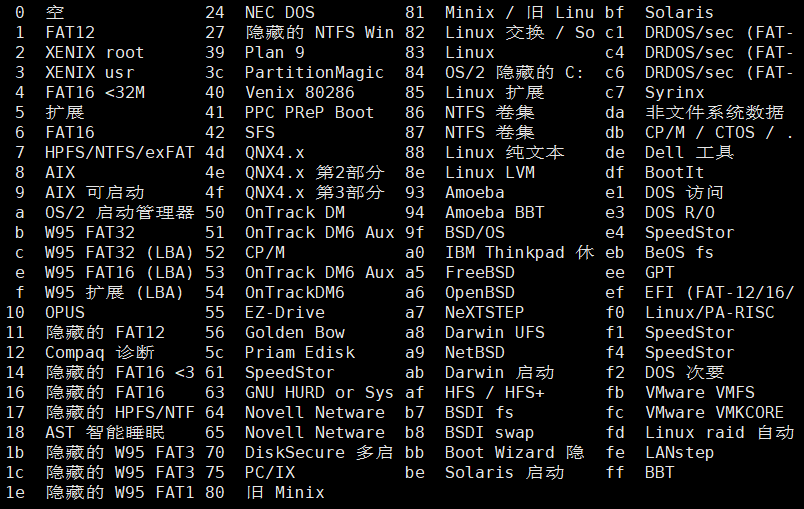Click 'Priam Edisk' text
Viewport: 804px width, 509px height.
click(299, 352)
